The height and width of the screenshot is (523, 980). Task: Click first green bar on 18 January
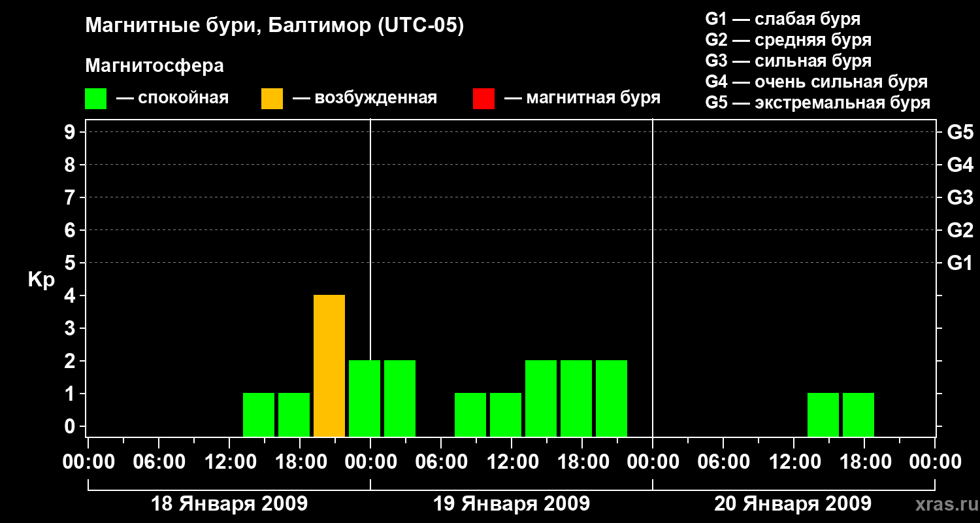[259, 414]
